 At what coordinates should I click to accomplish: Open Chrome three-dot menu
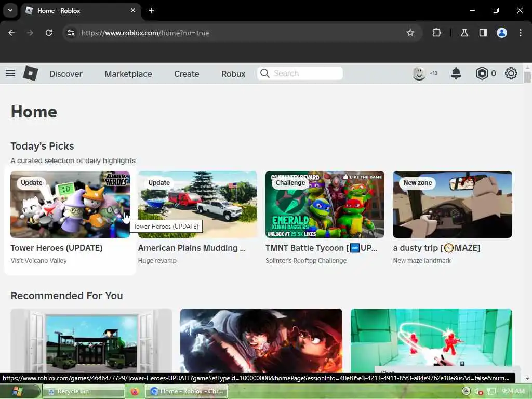click(x=521, y=33)
